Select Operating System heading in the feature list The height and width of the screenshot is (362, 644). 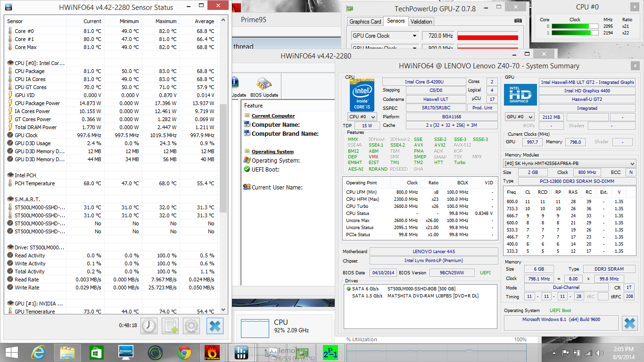[272, 152]
